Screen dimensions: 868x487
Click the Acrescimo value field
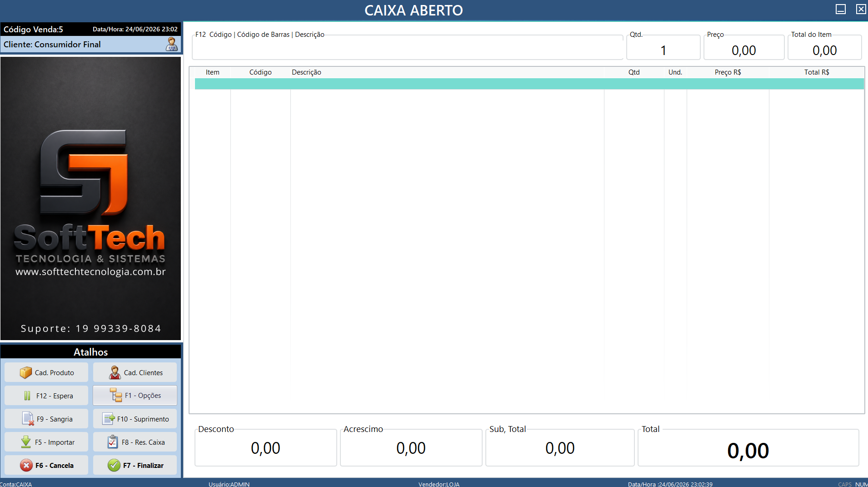click(x=411, y=448)
